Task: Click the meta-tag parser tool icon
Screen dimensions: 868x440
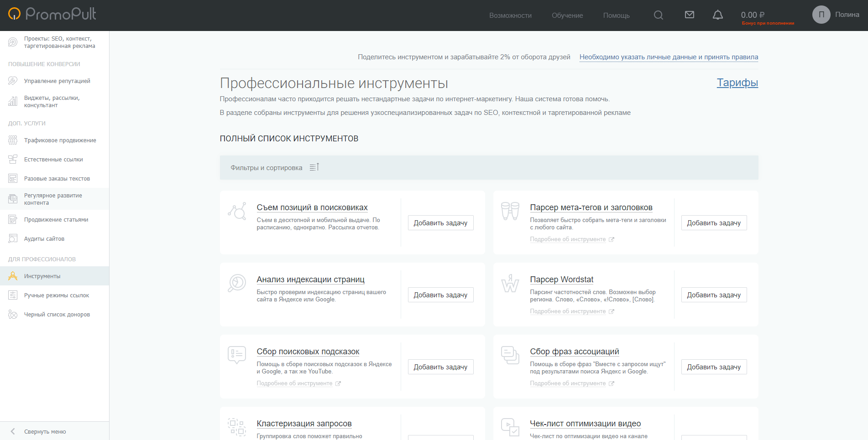Action: pyautogui.click(x=510, y=211)
